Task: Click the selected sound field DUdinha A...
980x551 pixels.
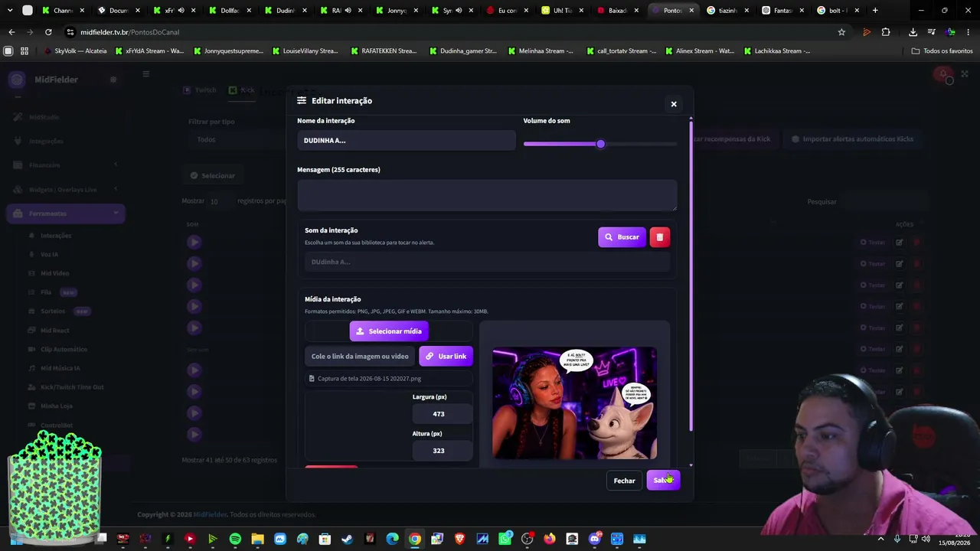Action: pyautogui.click(x=487, y=262)
